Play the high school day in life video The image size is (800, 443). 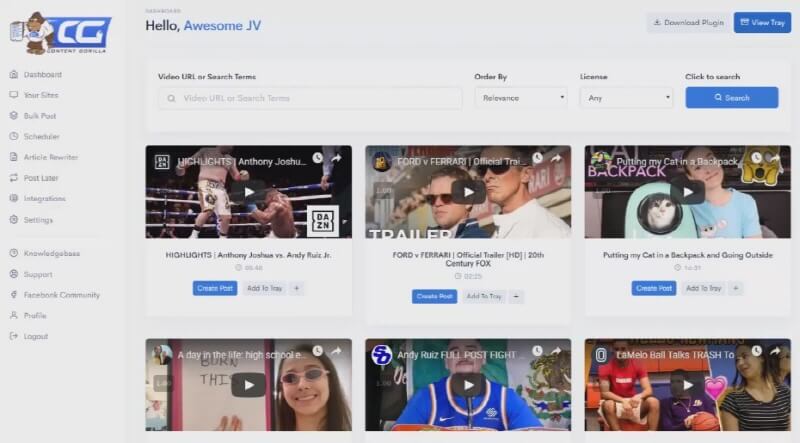pyautogui.click(x=248, y=385)
